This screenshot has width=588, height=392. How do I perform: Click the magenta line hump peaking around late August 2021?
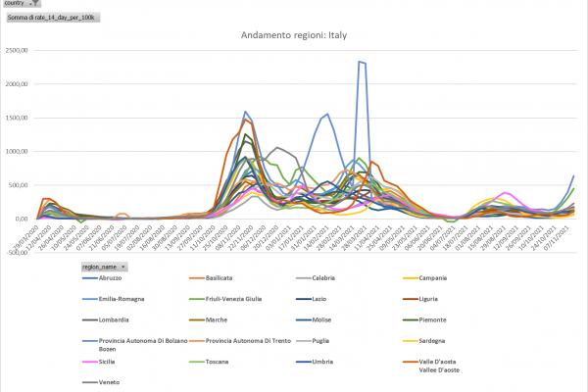[x=505, y=192]
